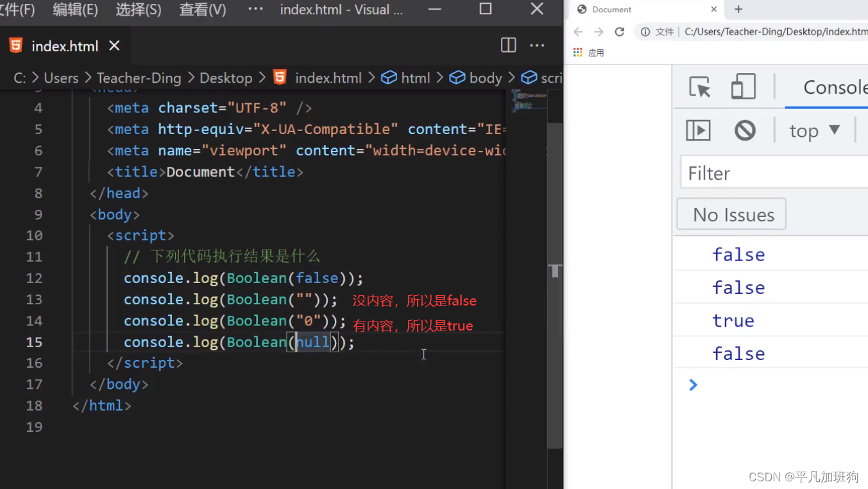
Task: Click line number 12 in the gutter
Action: click(x=34, y=279)
